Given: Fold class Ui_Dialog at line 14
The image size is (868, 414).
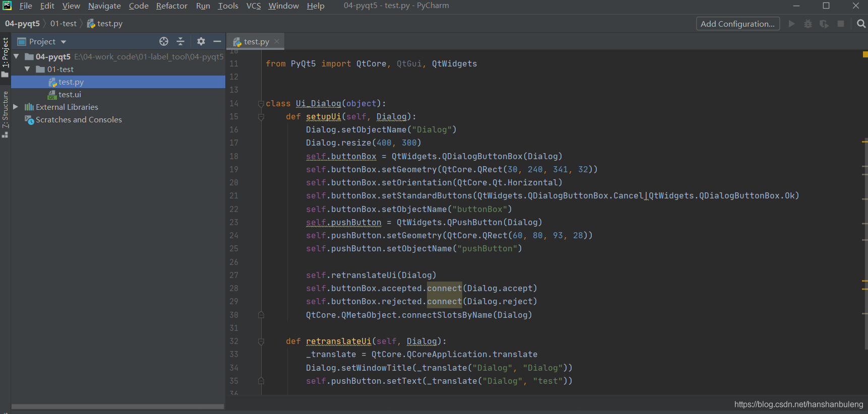Looking at the screenshot, I should 261,104.
